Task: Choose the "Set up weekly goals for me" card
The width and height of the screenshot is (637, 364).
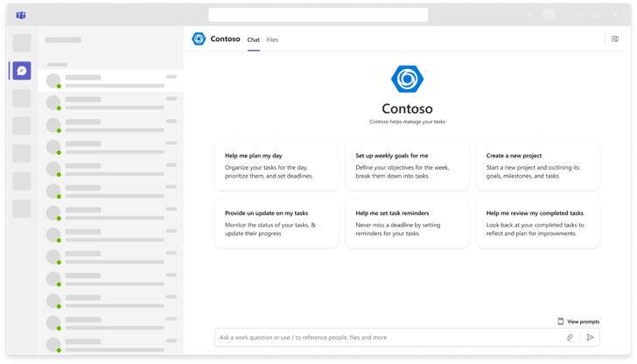Action: (x=407, y=165)
